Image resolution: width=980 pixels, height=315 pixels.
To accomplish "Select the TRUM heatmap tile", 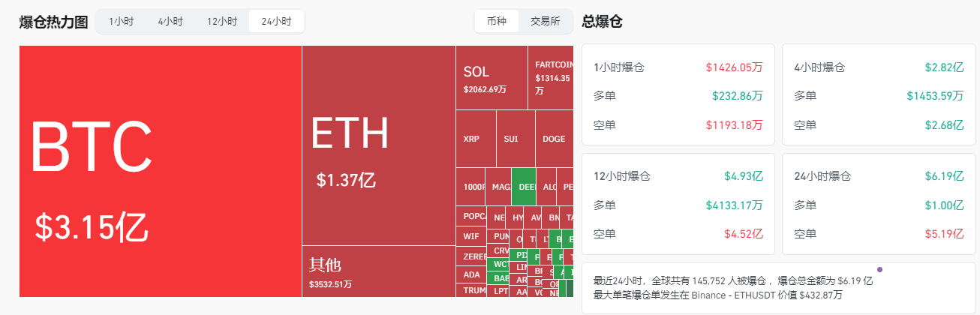I will click(x=471, y=289).
